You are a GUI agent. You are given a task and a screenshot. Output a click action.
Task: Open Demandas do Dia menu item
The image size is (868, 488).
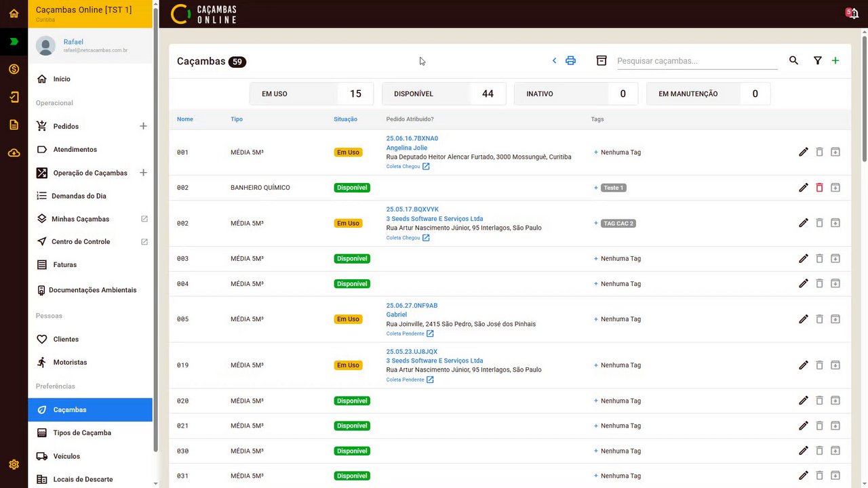click(90, 196)
